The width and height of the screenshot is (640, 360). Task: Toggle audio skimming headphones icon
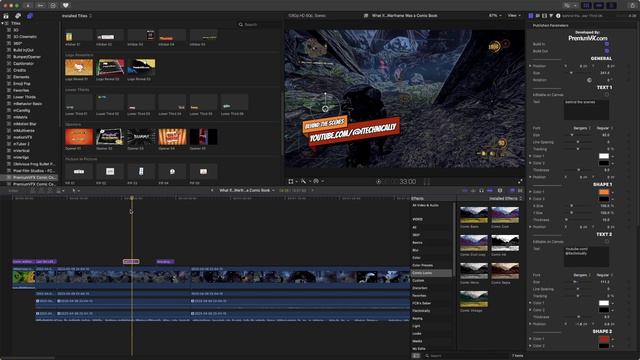(481, 191)
